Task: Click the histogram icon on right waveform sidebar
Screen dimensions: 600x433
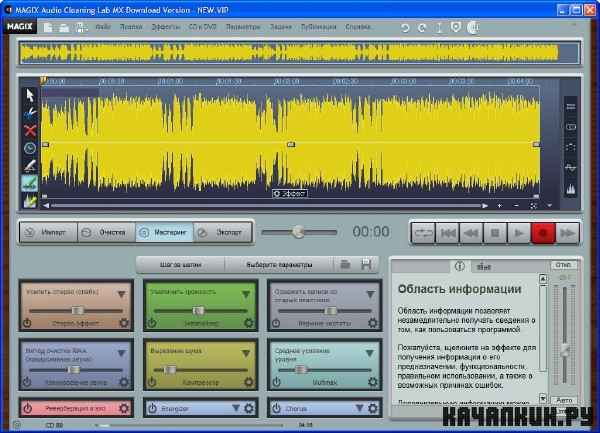Action: pos(571,189)
